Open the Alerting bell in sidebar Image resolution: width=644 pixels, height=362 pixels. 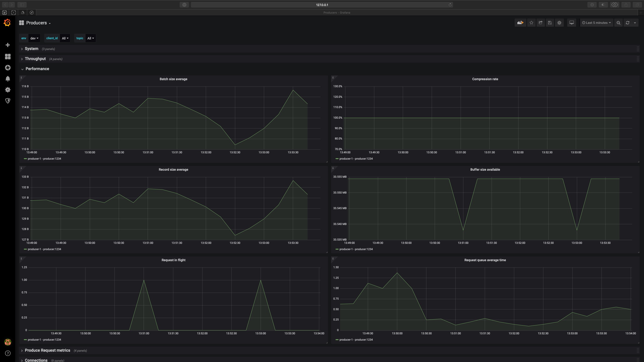click(x=8, y=79)
